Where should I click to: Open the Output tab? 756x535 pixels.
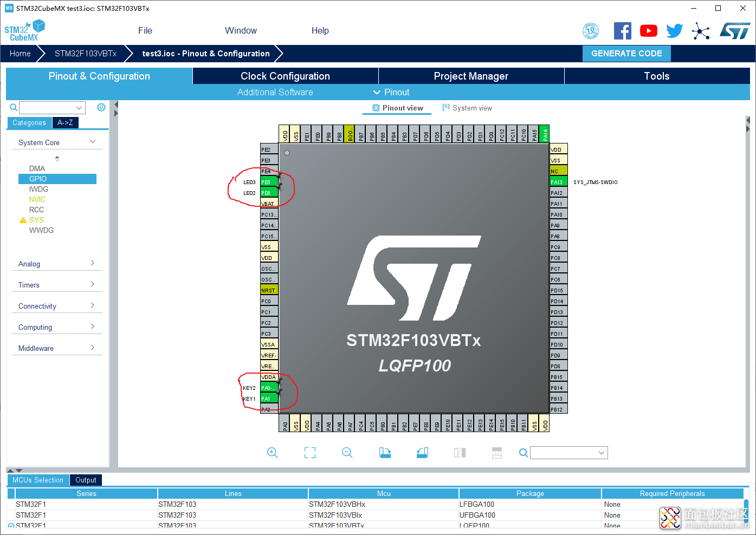coord(86,480)
